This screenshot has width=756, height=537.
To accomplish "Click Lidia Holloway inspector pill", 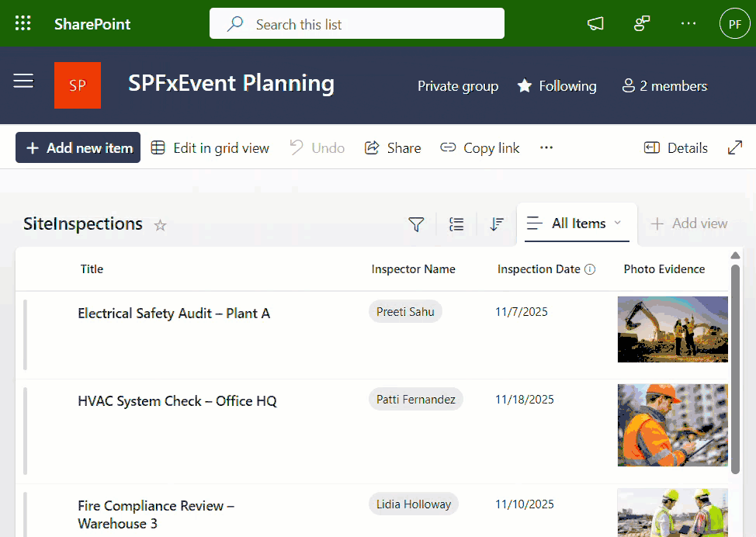I will [413, 504].
